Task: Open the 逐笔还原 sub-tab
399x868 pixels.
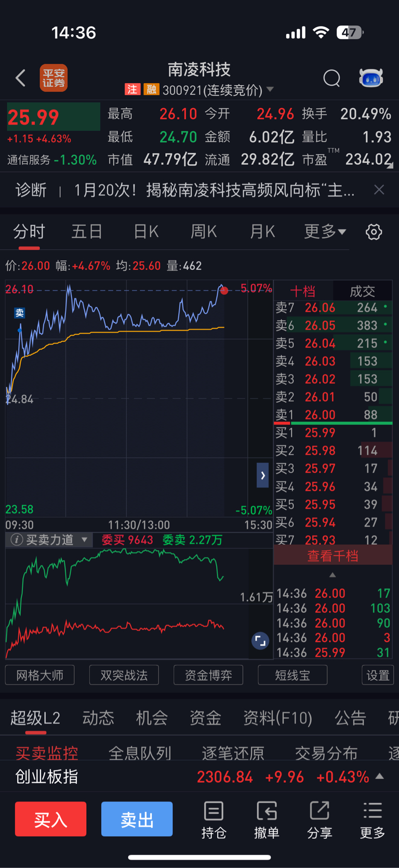Action: coord(233,752)
